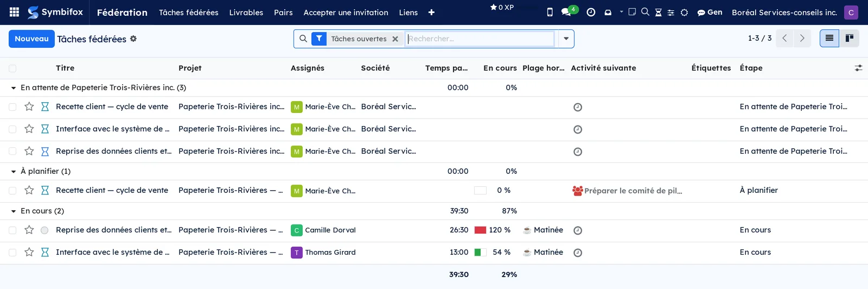Click hourglass state of Thomas Girard's row
This screenshot has height=289, width=868.
45,253
